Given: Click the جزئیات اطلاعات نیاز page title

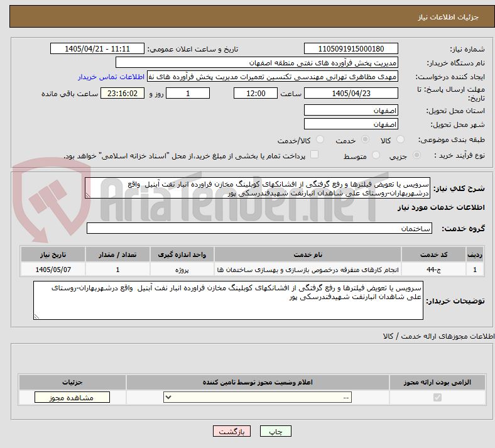Looking at the screenshot, I should click(x=449, y=17).
